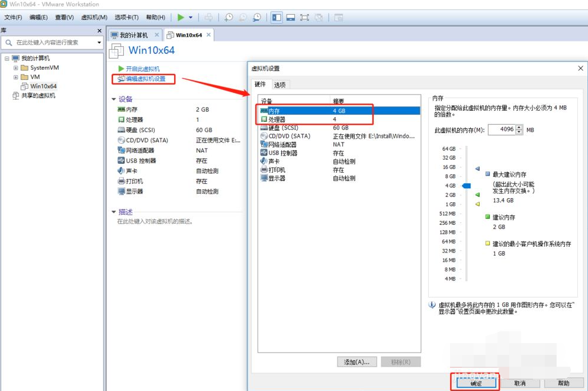Select CD/DVD (SATA) in the dialog's device list

[289, 136]
